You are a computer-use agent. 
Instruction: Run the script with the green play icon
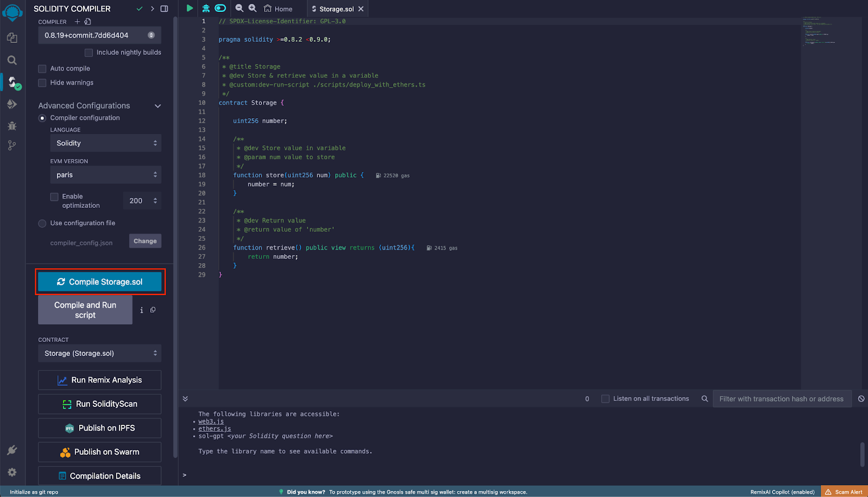click(189, 8)
